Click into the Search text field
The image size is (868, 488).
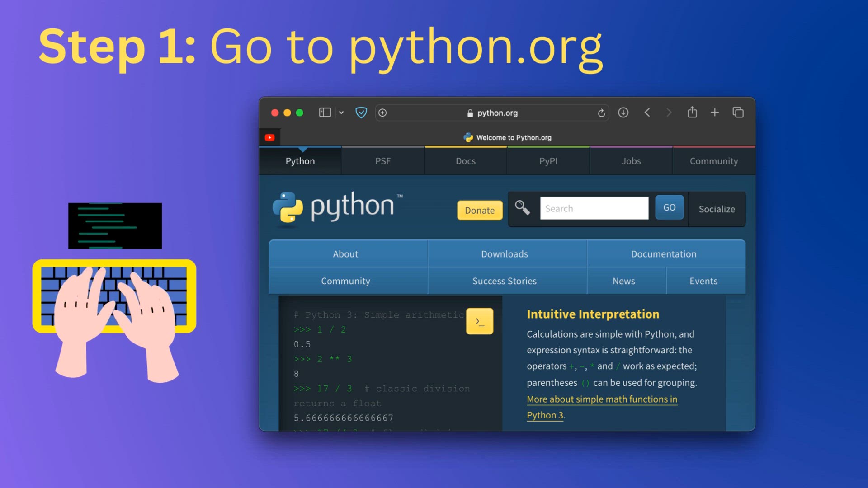(594, 209)
